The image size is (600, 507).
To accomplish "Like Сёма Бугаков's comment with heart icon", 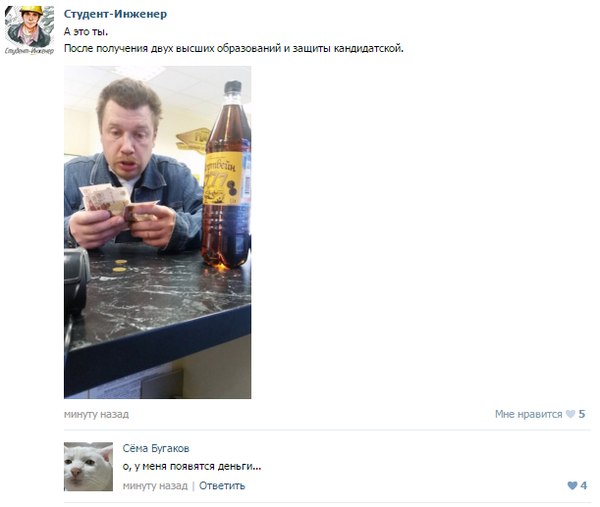I will [572, 486].
